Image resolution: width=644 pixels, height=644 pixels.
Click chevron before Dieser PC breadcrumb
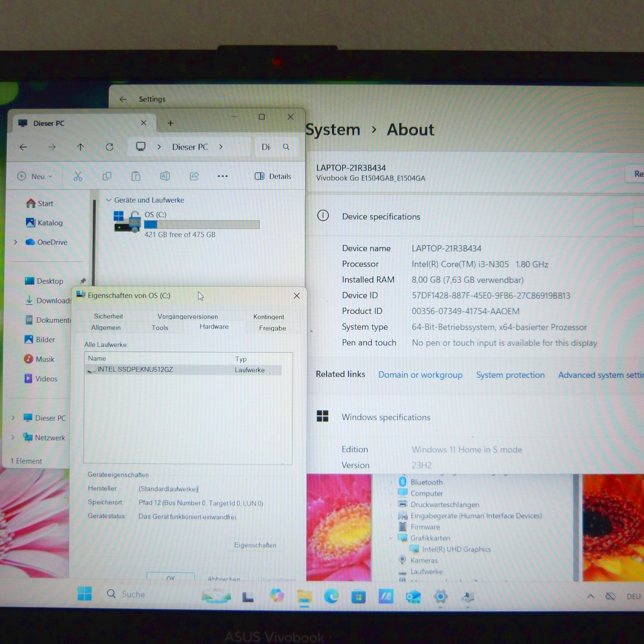159,147
